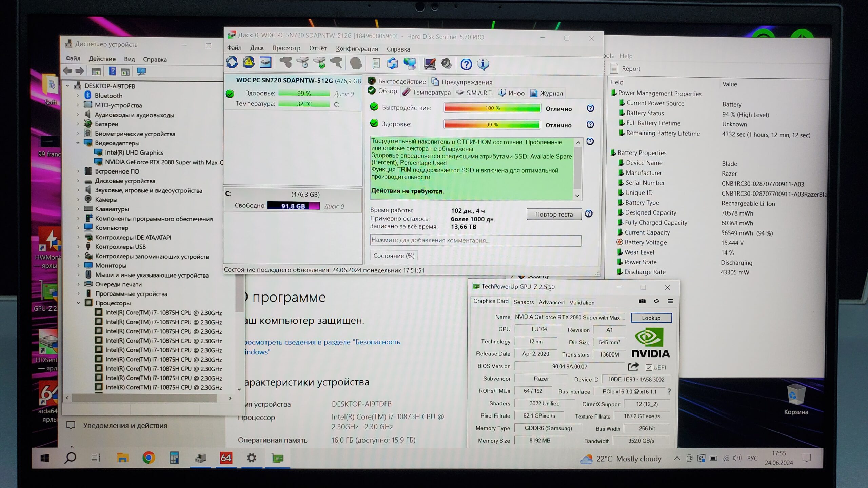Open GPU-Z hamburger menu icon

point(670,301)
